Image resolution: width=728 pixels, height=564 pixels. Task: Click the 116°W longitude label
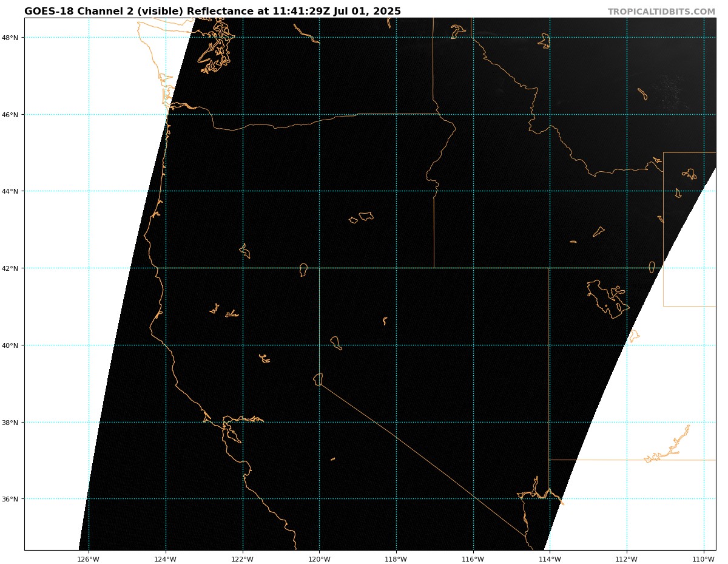tap(473, 559)
